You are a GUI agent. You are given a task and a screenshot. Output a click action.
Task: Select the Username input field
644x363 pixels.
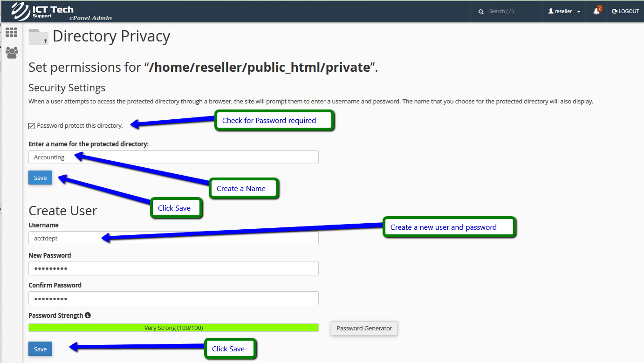173,238
